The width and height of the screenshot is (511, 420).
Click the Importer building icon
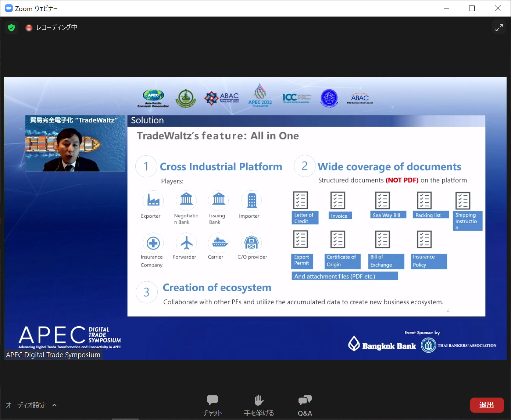(251, 200)
